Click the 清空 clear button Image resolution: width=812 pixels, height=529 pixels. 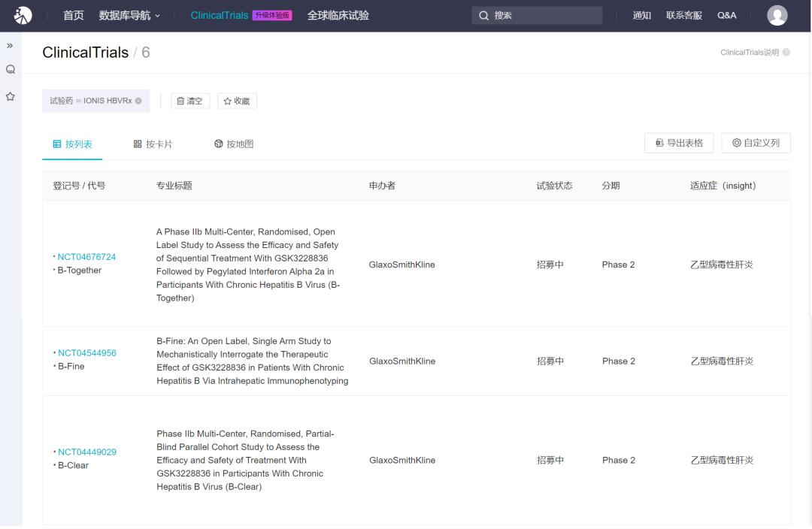pyautogui.click(x=190, y=101)
